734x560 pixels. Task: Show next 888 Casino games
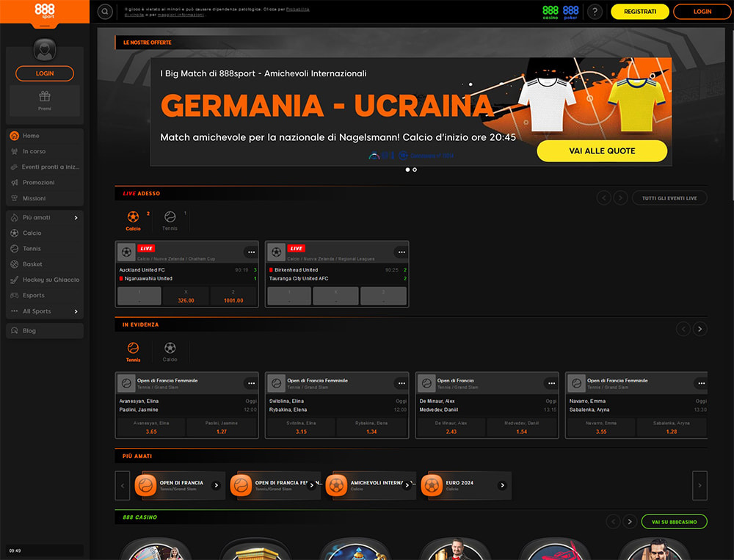(630, 522)
